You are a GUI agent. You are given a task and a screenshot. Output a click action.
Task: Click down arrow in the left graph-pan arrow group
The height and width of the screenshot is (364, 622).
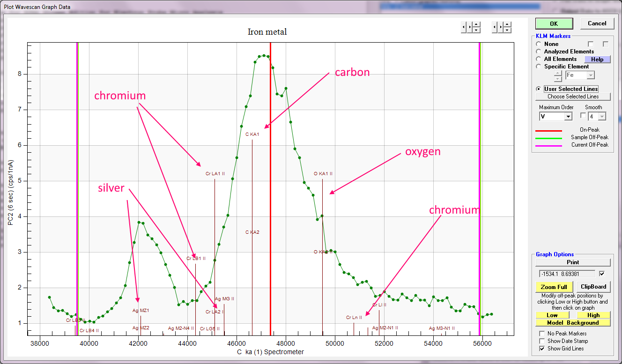(x=476, y=30)
